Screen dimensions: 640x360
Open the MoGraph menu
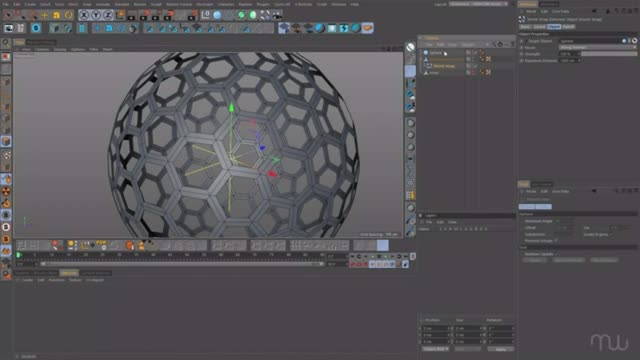coord(205,4)
